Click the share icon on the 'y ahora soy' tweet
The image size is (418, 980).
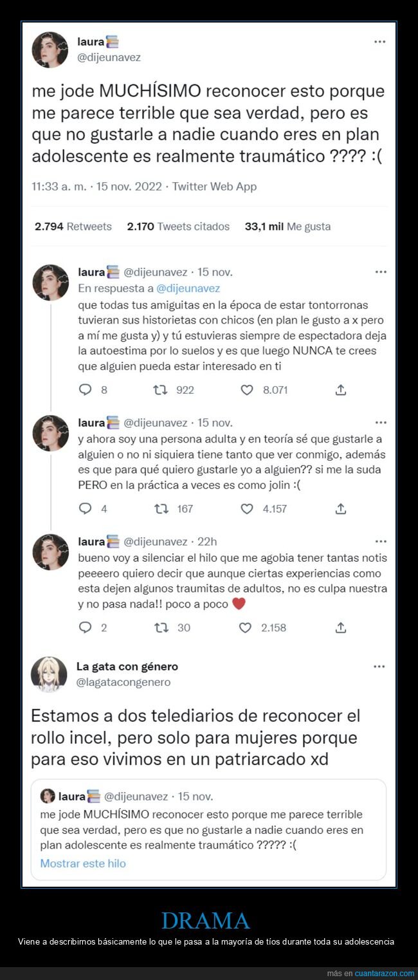tap(341, 508)
